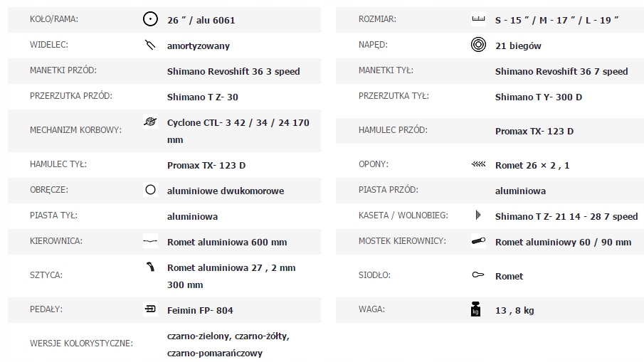Click the tire tread icon next to OPONY
Screen dimensions: 644x362
[x=478, y=164]
